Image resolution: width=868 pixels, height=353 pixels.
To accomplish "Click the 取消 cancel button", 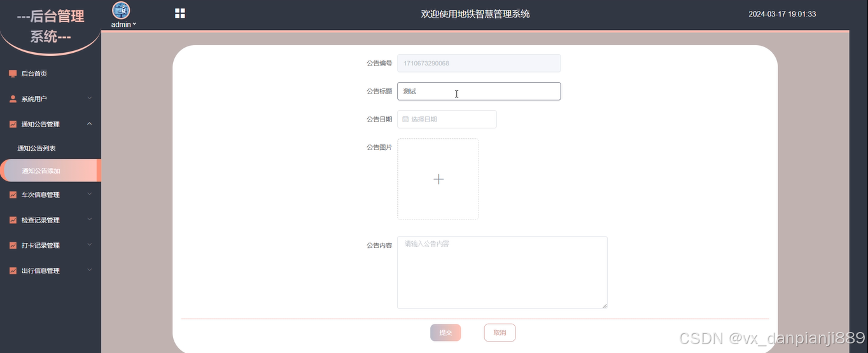I will [x=500, y=333].
